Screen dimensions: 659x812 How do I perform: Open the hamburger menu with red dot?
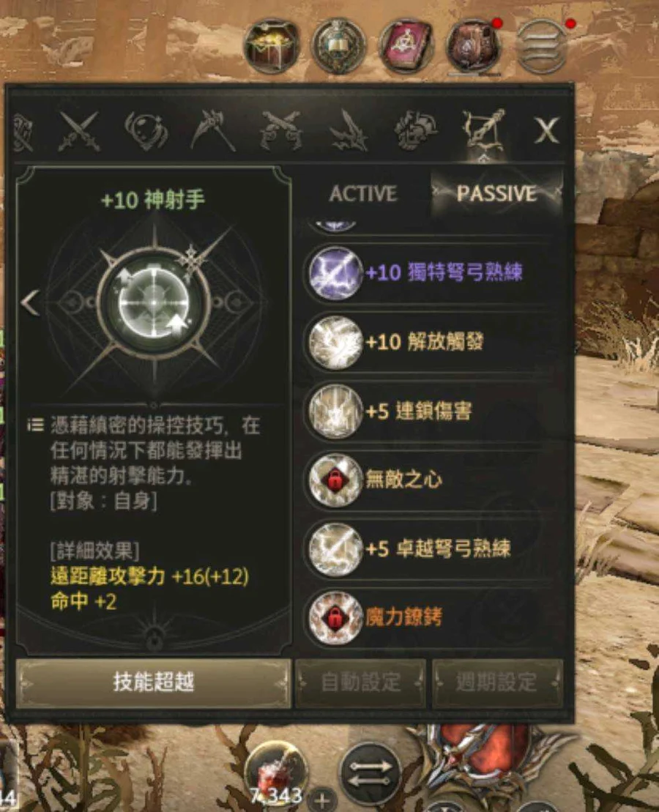542,45
